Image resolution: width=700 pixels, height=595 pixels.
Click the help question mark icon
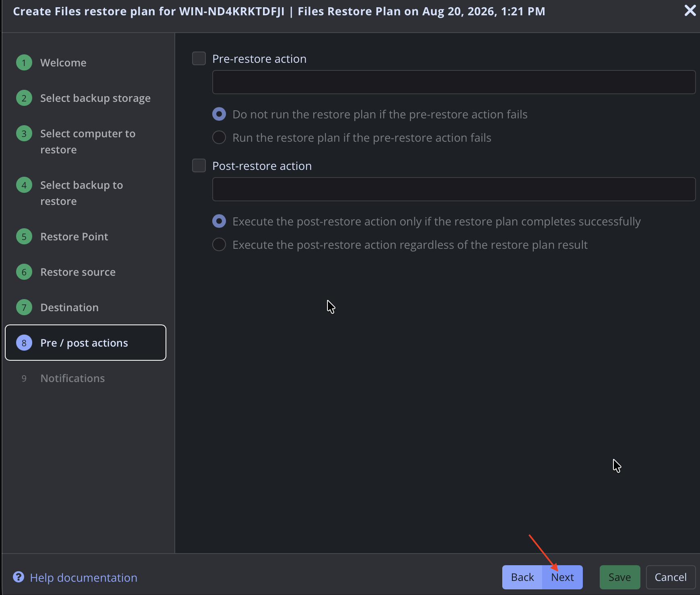click(x=19, y=577)
